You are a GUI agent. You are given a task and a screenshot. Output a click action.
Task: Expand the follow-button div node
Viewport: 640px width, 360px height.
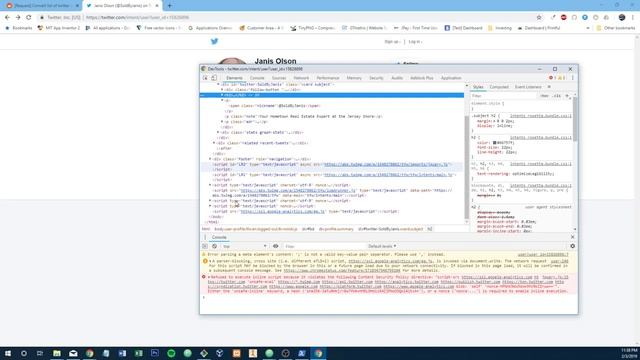[222, 89]
